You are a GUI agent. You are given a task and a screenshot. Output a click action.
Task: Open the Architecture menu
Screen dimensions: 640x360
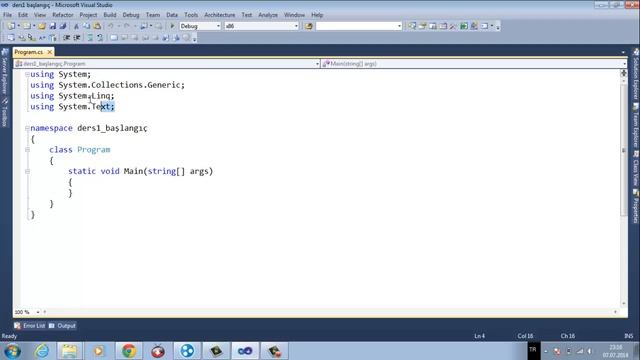tap(220, 15)
